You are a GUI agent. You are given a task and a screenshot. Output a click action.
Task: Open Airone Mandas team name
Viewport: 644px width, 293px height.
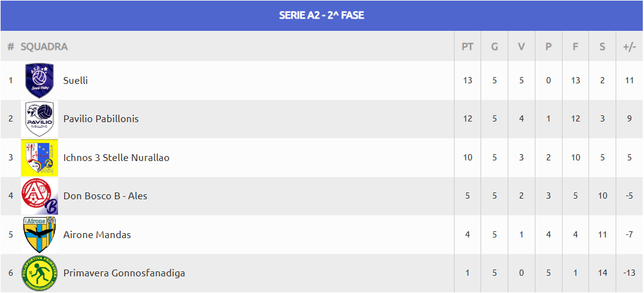coord(97,234)
